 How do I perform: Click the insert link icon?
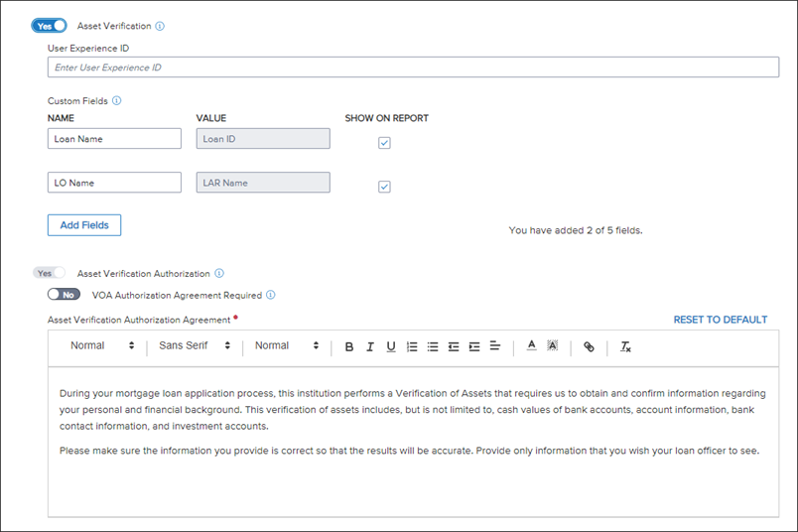coord(589,346)
